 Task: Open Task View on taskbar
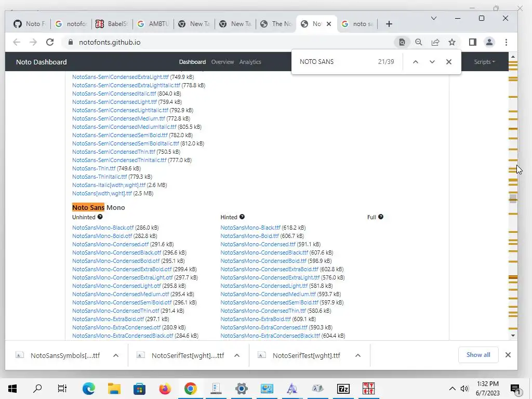[x=62, y=389]
